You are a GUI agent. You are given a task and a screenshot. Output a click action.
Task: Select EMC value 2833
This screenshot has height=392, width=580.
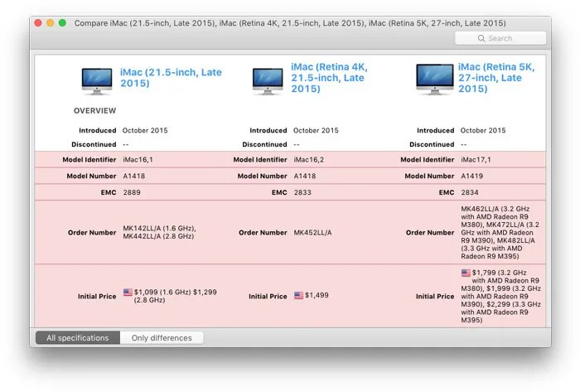(x=302, y=192)
